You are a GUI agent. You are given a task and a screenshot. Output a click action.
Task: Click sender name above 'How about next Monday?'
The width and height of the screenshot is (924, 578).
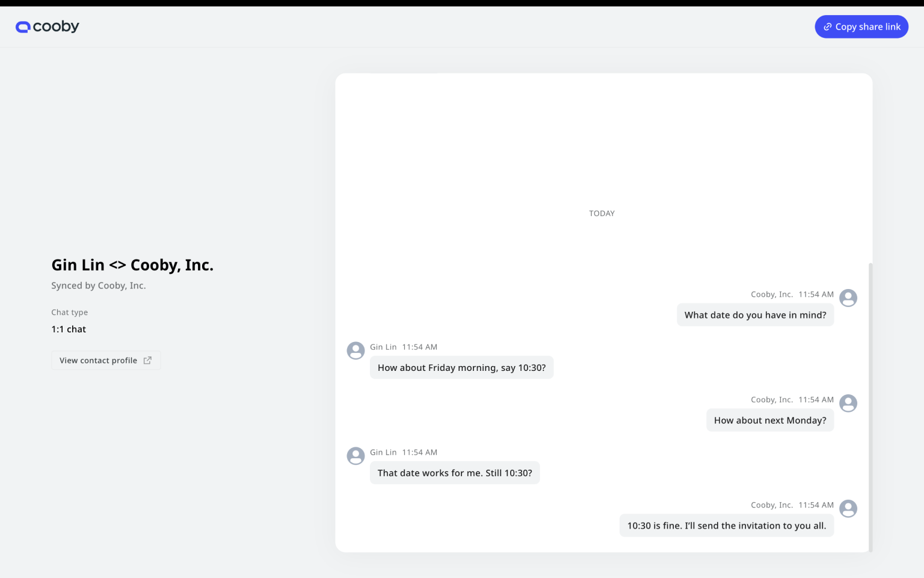pyautogui.click(x=772, y=400)
